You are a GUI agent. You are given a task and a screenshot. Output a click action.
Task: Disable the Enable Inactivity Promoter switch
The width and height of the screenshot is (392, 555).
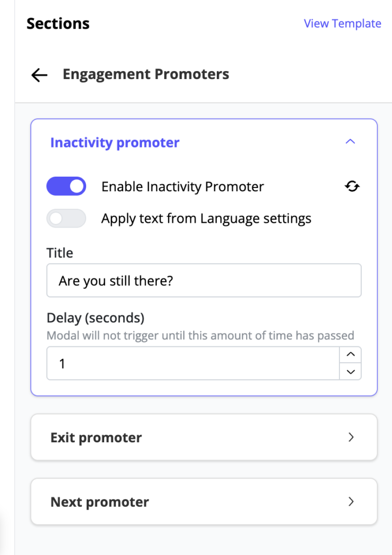click(67, 186)
